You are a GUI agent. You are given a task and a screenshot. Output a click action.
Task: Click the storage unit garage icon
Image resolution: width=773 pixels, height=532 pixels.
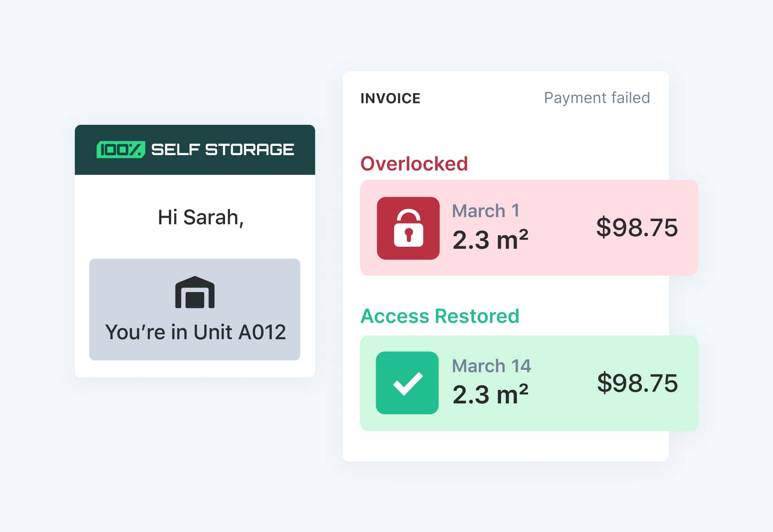tap(195, 292)
